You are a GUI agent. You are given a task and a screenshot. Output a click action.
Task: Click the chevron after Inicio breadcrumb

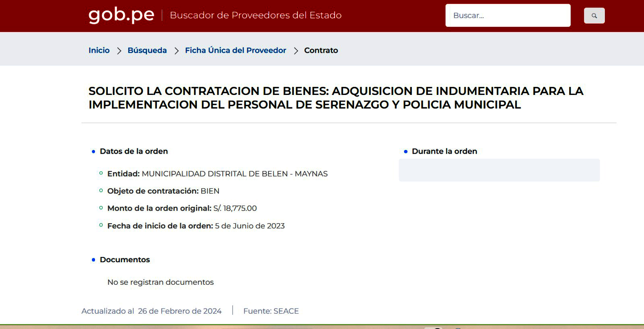click(119, 51)
